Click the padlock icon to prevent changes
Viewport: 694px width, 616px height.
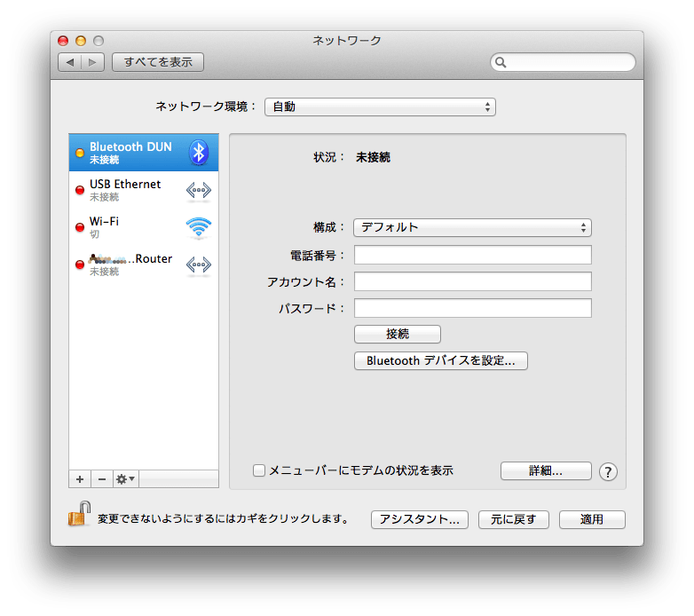80,514
